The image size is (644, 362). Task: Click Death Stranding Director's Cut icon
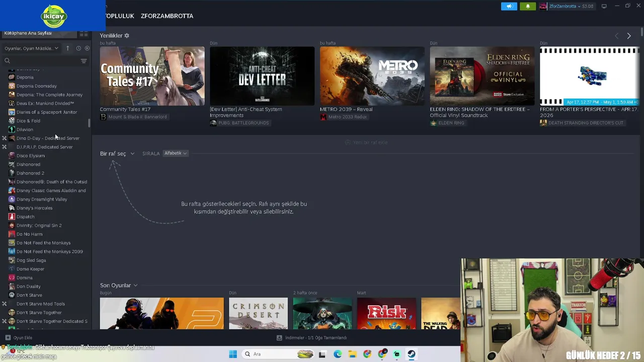point(543,123)
